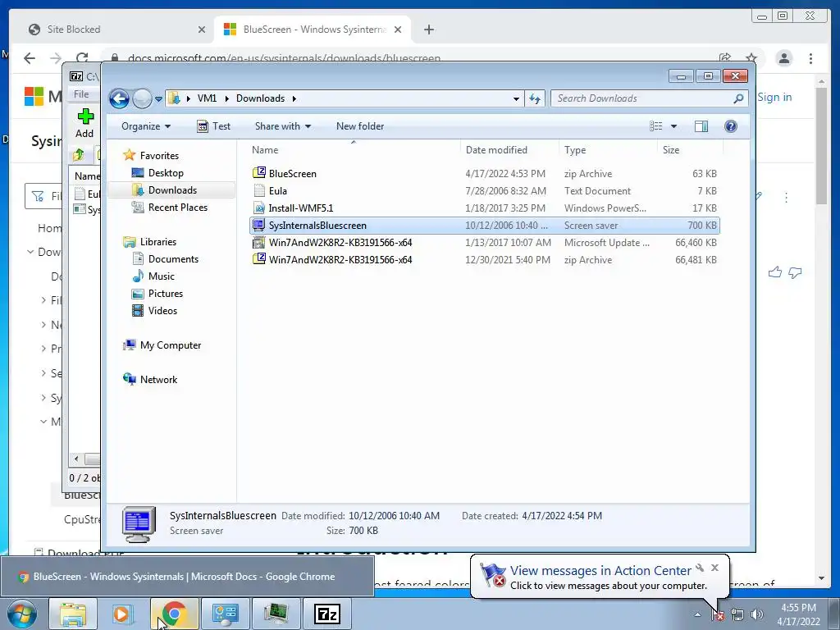Viewport: 840px width, 630px height.
Task: Select the Install-WMF5.1 PowerShell file
Action: tap(484, 208)
